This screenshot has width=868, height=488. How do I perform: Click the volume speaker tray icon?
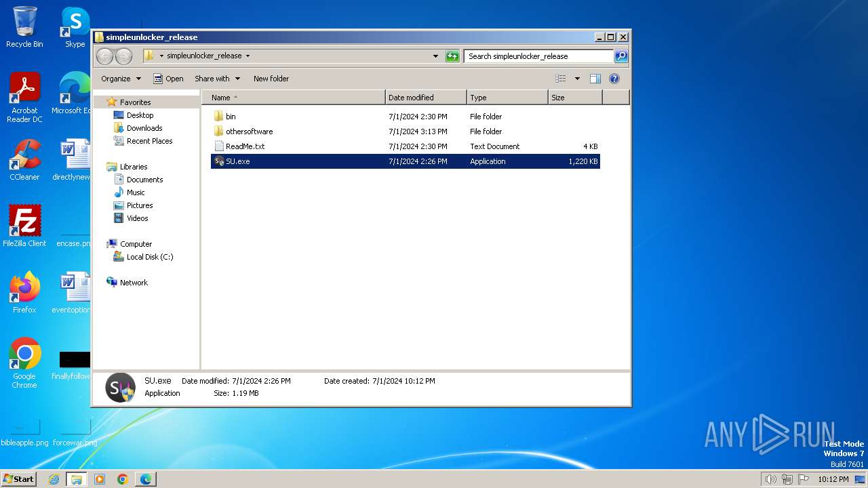[770, 479]
